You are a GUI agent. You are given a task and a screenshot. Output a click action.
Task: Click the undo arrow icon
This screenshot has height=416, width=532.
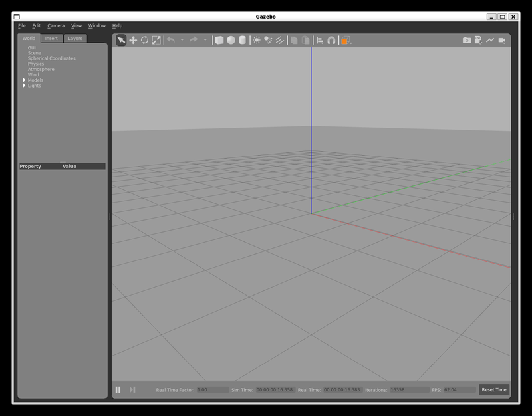[x=171, y=40]
